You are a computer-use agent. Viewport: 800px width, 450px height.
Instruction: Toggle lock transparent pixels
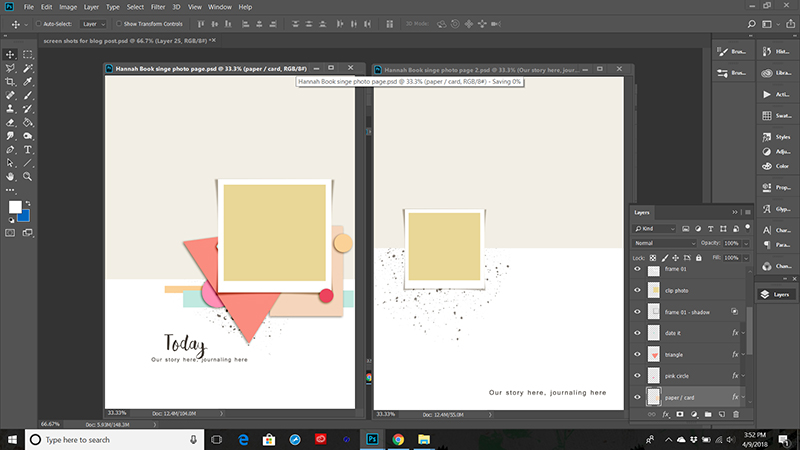653,258
